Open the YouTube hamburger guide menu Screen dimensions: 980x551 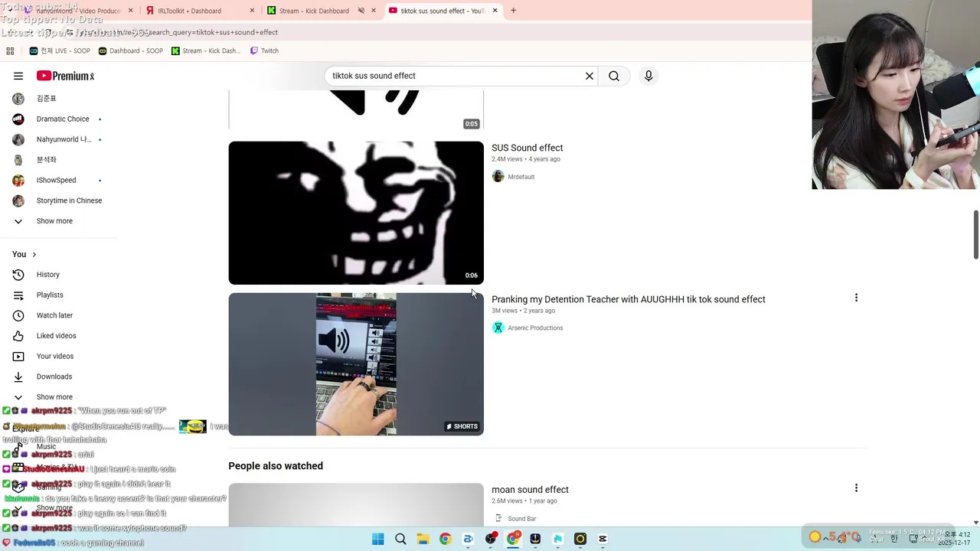click(x=18, y=76)
